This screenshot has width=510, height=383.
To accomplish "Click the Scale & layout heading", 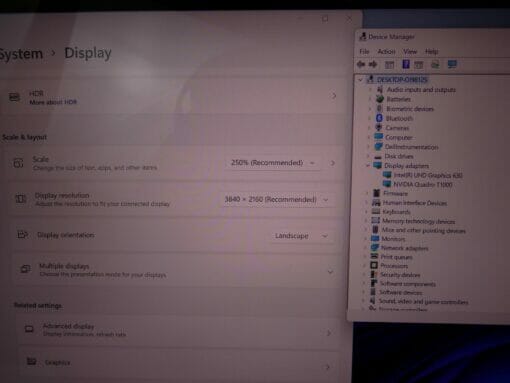I will [24, 137].
